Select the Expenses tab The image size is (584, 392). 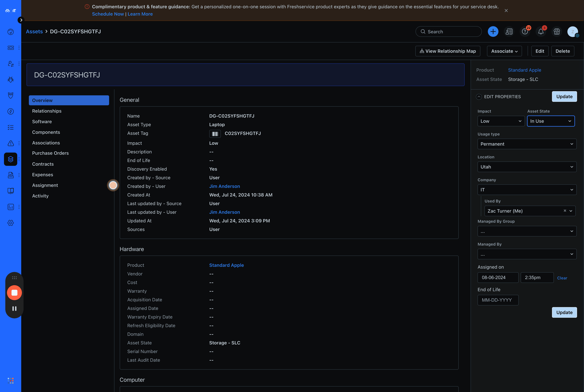[x=42, y=174]
